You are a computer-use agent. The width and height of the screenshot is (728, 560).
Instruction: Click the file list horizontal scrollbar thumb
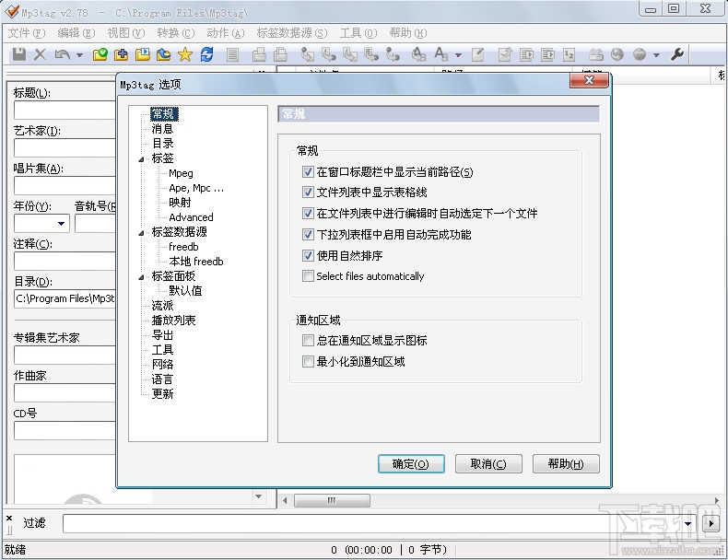[x=332, y=500]
